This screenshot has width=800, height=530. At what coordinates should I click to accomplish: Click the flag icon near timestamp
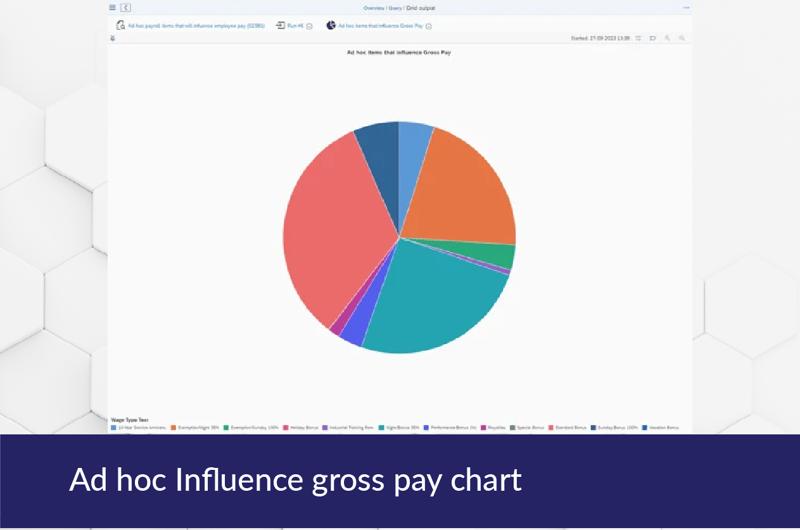coord(653,38)
